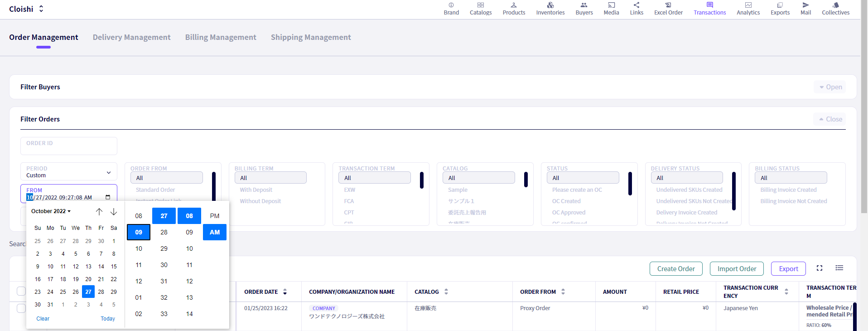Open the Mail navigation icon
868x331 pixels.
coord(805,5)
